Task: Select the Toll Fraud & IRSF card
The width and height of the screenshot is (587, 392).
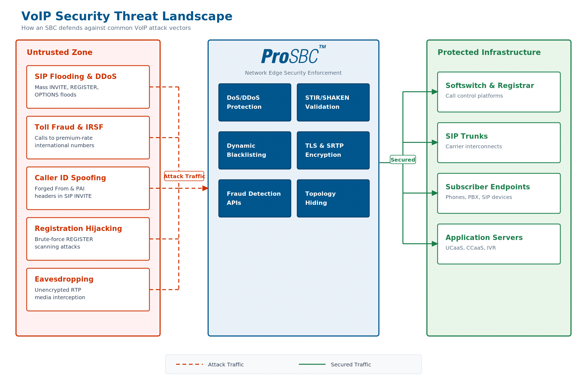Action: 88,138
